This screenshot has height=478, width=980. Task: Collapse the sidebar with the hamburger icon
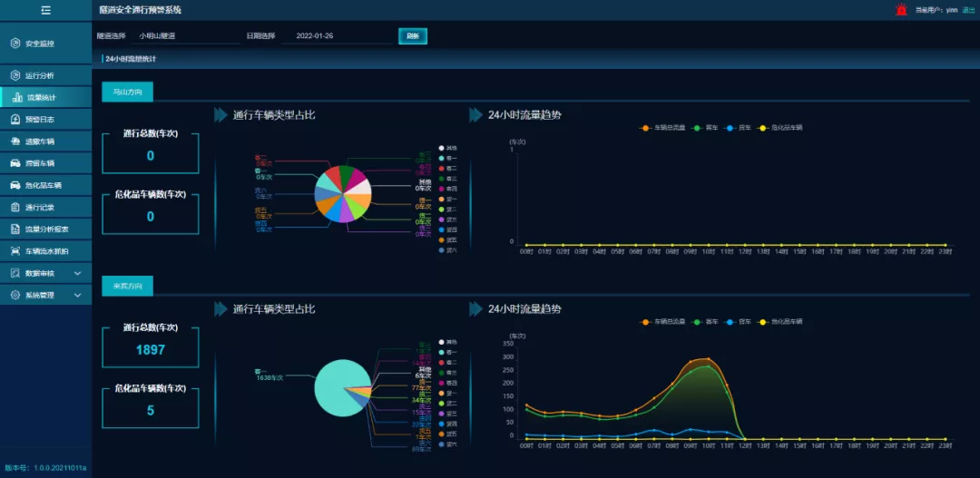pos(45,10)
